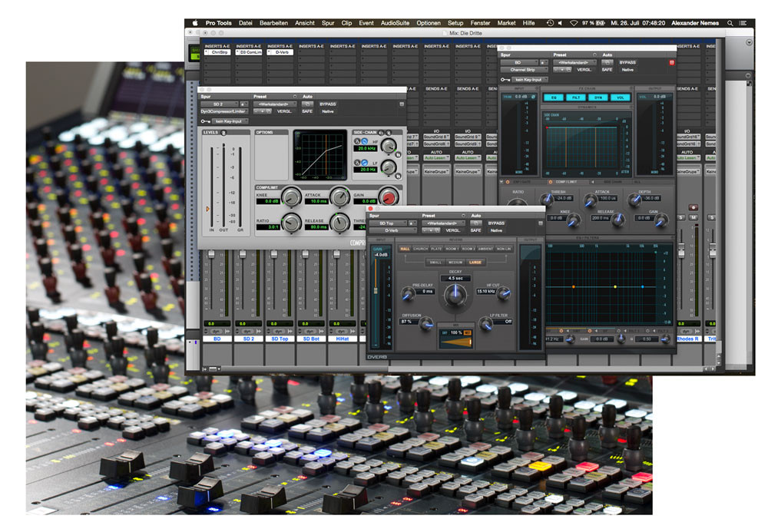Click the red compressor GAIN knob

tap(389, 197)
